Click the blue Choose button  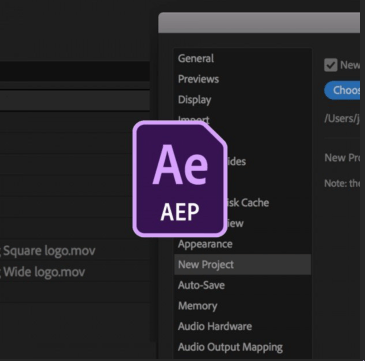[342, 90]
